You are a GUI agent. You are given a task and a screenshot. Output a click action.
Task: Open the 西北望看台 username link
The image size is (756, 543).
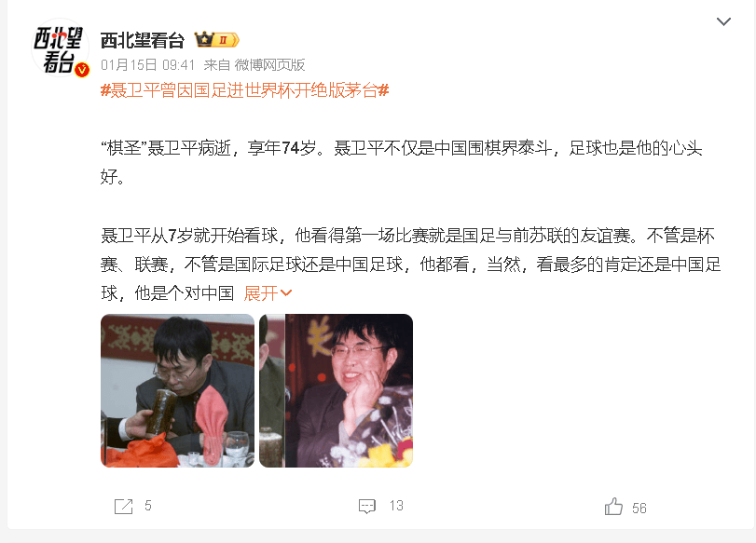143,40
